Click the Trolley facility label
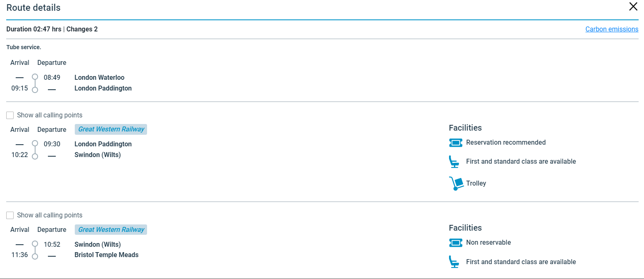Screen dimensions: 644x279 pyautogui.click(x=476, y=184)
